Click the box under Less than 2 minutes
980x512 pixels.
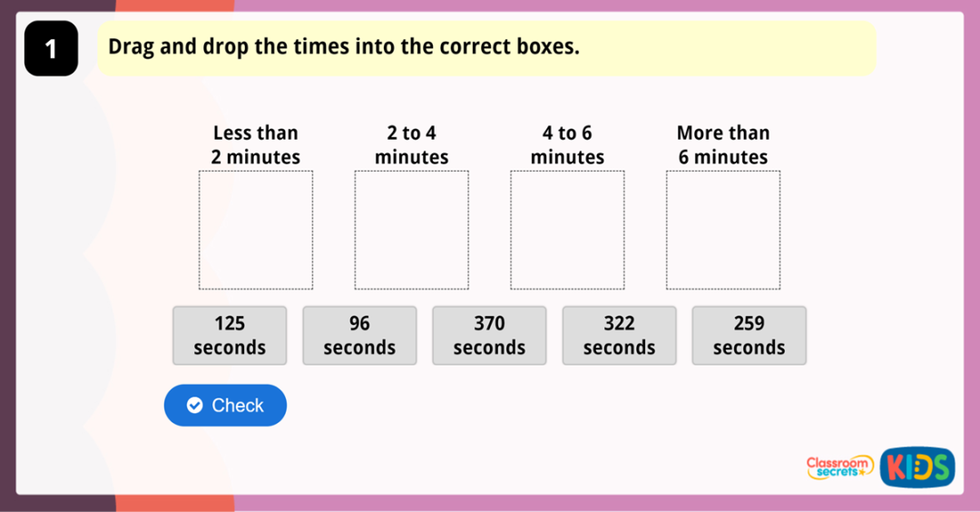click(256, 230)
